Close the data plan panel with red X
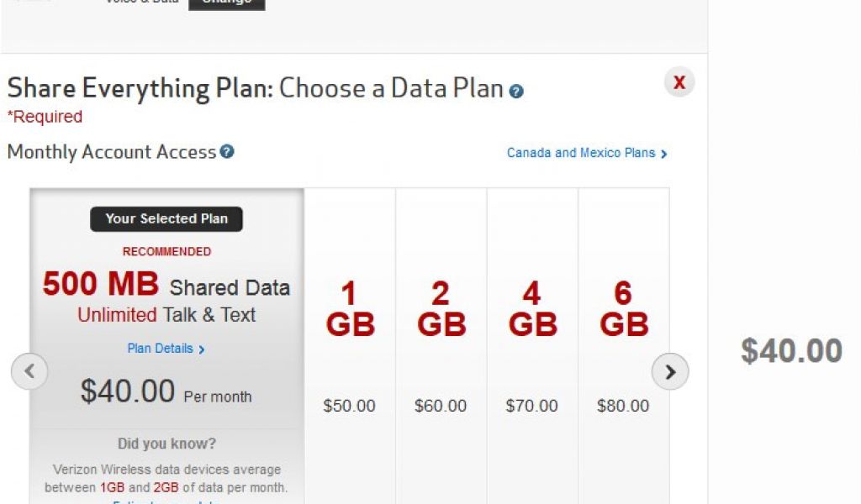 coord(679,82)
